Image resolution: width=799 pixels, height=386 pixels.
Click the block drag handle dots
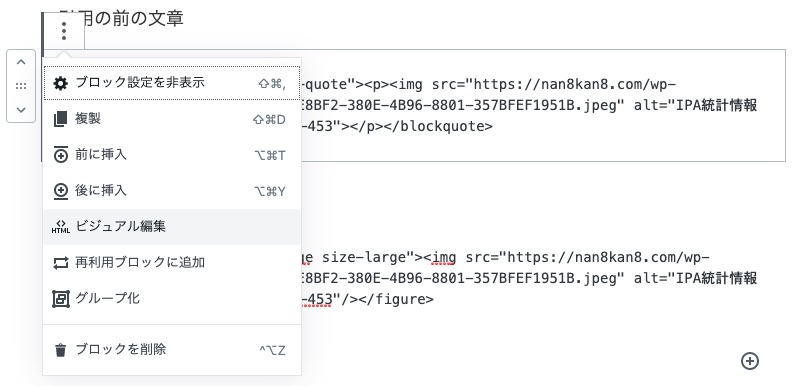click(x=21, y=86)
